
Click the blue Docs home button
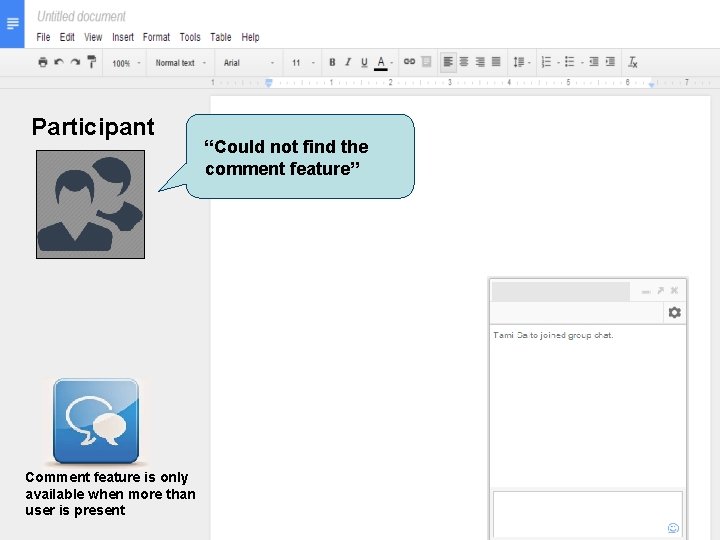point(12,24)
